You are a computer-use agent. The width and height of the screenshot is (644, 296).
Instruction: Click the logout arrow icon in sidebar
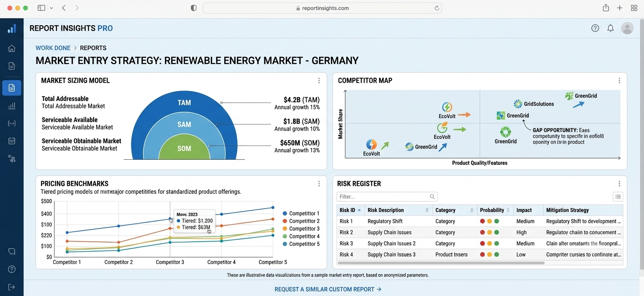12,287
